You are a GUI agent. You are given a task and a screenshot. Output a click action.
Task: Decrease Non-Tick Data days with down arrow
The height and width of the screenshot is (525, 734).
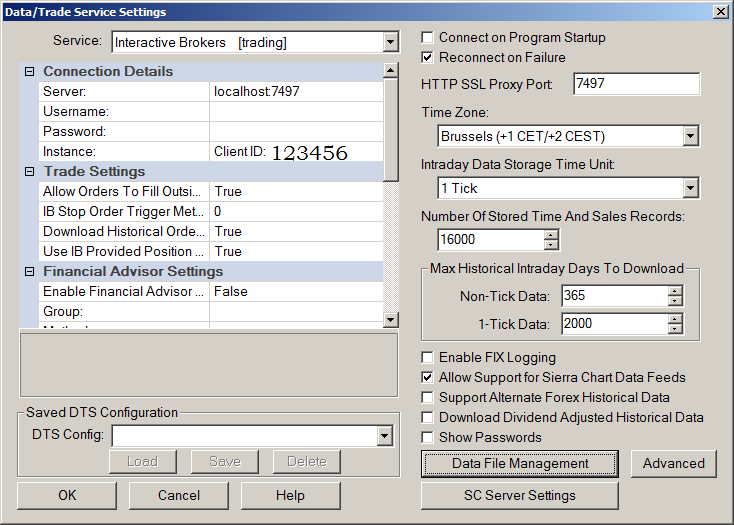[x=675, y=301]
